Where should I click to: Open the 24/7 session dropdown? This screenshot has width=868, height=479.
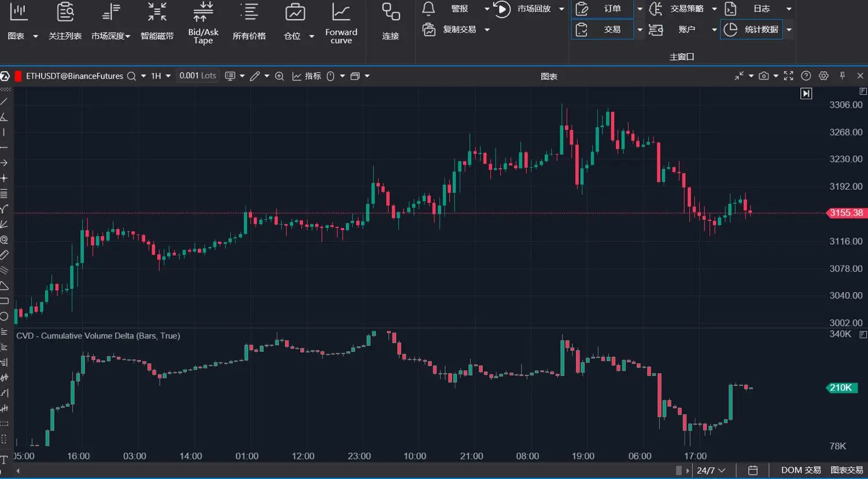click(x=711, y=470)
